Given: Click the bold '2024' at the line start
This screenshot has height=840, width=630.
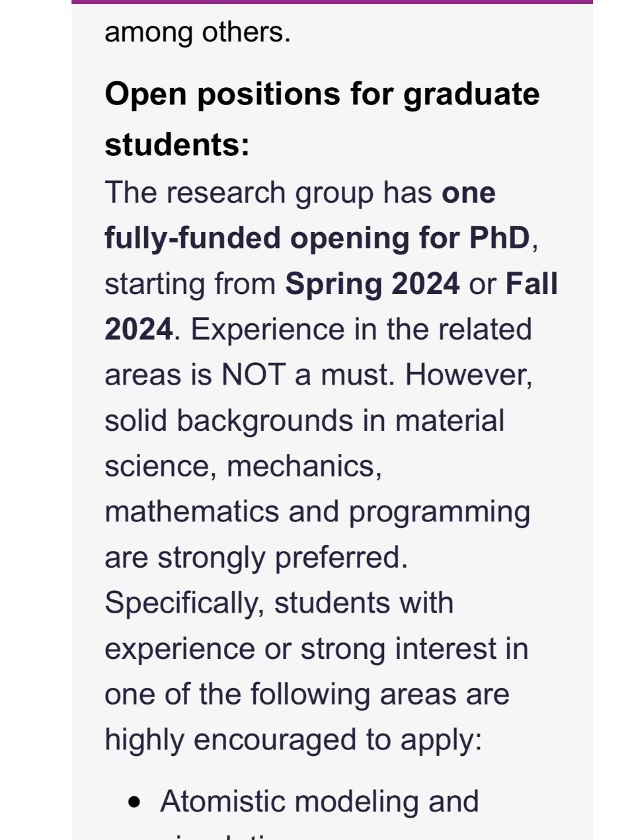Looking at the screenshot, I should (x=139, y=329).
